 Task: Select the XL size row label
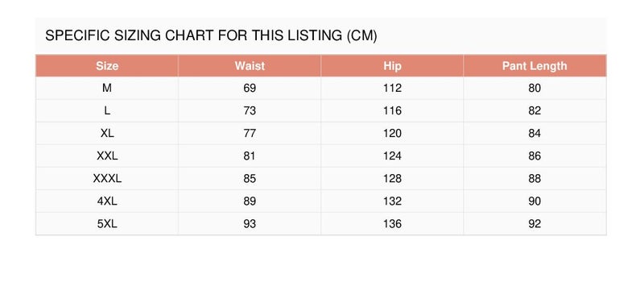[x=107, y=133]
